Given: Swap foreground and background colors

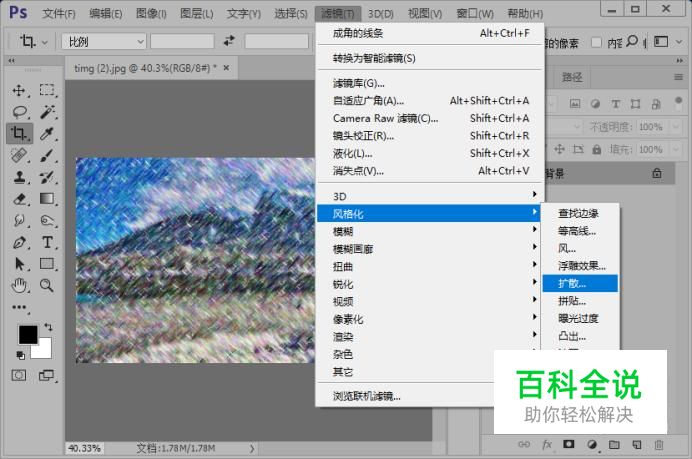Looking at the screenshot, I should (x=48, y=327).
